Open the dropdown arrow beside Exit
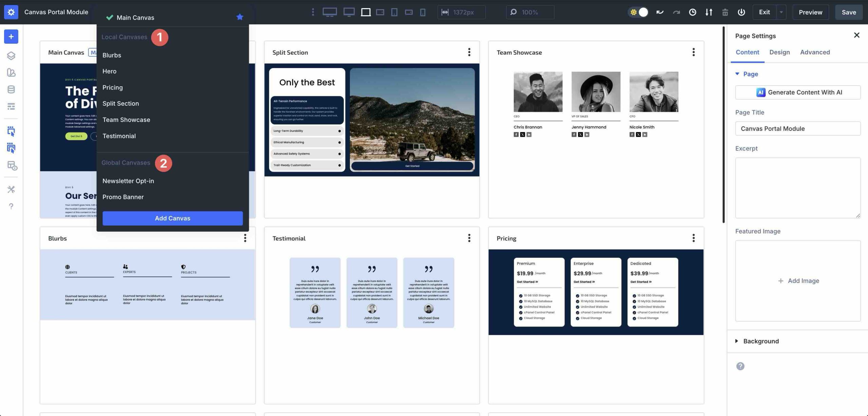Image resolution: width=868 pixels, height=416 pixels. click(781, 12)
